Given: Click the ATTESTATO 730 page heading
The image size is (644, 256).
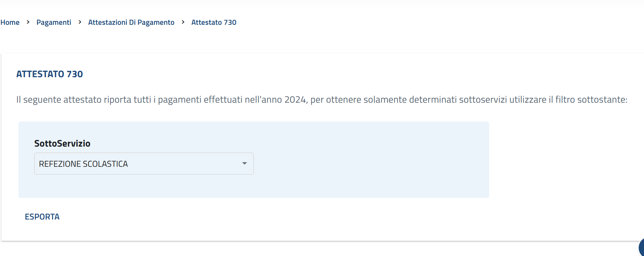Looking at the screenshot, I should pyautogui.click(x=49, y=74).
